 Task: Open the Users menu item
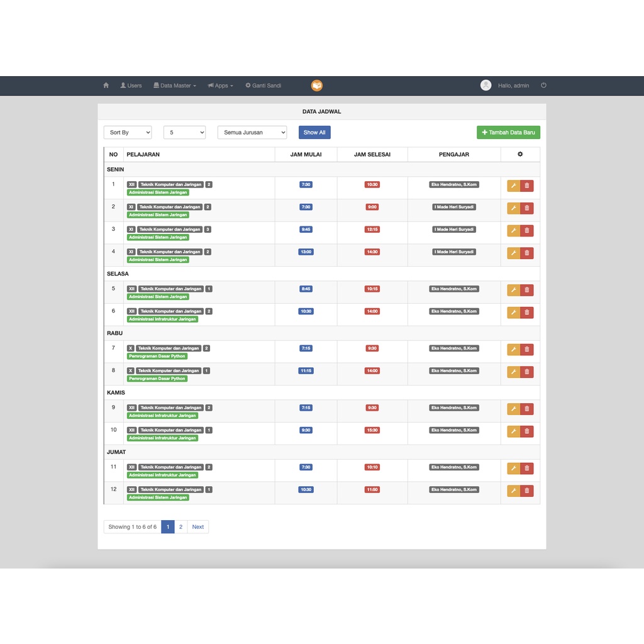(131, 86)
